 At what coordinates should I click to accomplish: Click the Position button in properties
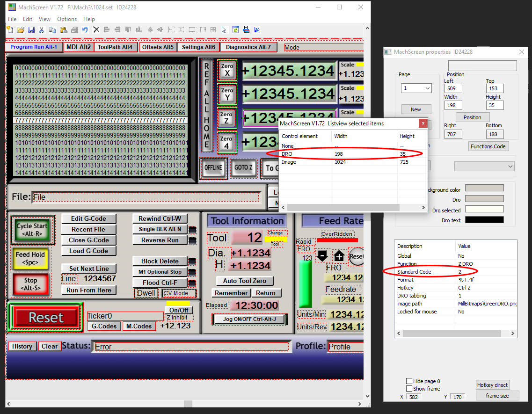click(472, 117)
